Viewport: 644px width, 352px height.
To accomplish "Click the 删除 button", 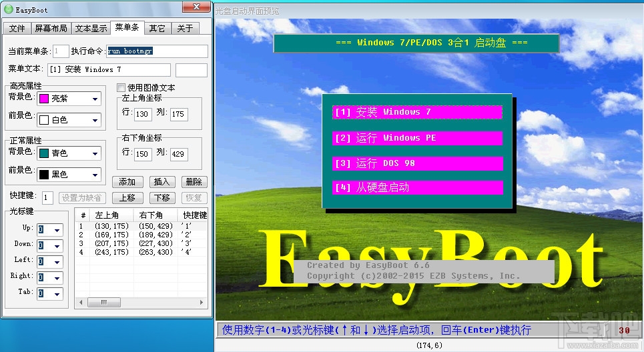I will pos(194,182).
